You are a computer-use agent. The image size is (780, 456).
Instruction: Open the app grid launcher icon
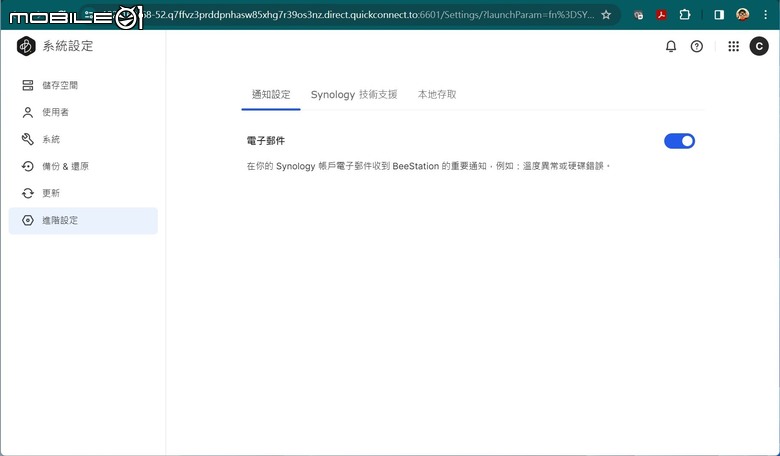click(x=733, y=46)
